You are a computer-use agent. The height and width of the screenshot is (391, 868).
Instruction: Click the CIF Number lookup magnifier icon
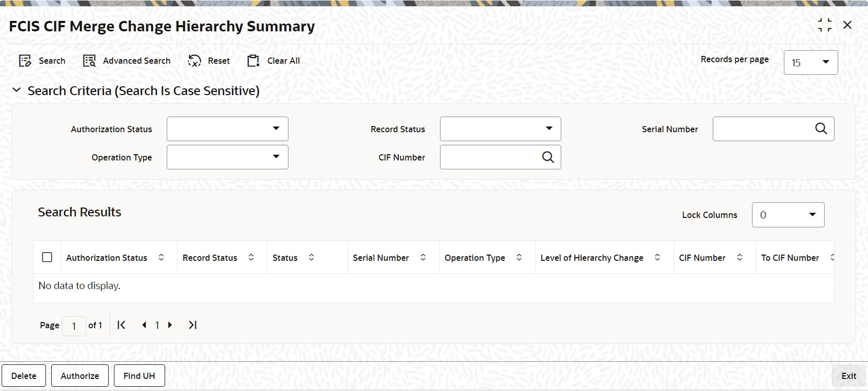click(x=548, y=157)
